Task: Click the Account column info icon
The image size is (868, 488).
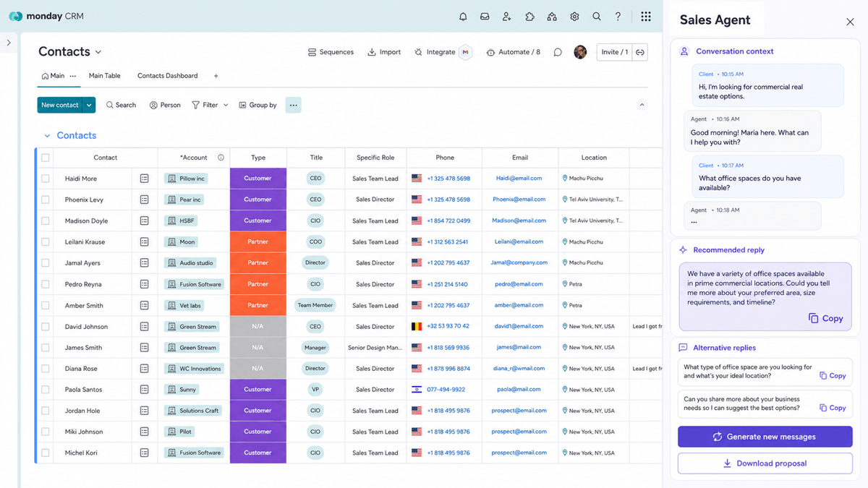Action: coord(221,158)
